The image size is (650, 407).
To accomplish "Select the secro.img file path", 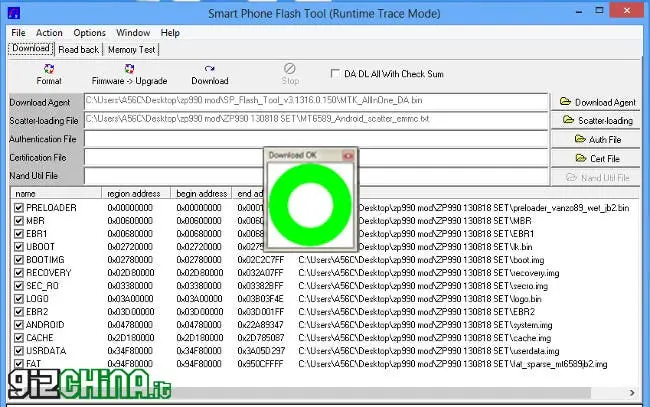I will tap(423, 286).
